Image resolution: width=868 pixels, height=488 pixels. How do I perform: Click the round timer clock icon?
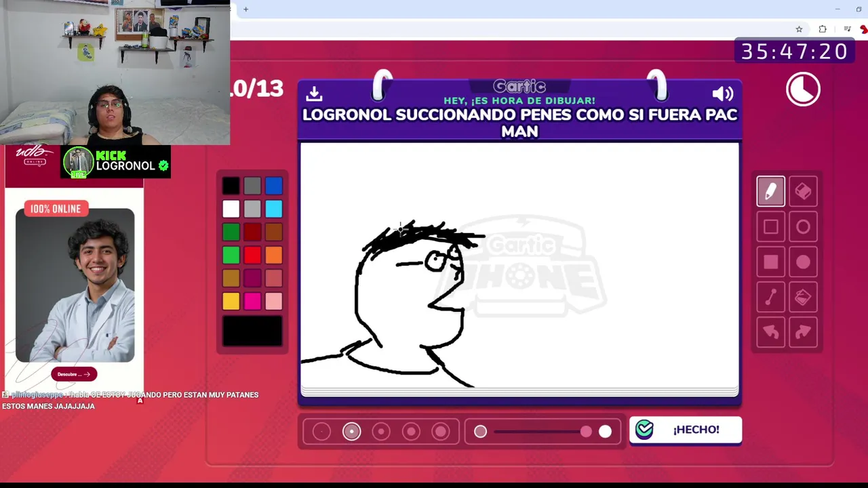click(x=803, y=89)
